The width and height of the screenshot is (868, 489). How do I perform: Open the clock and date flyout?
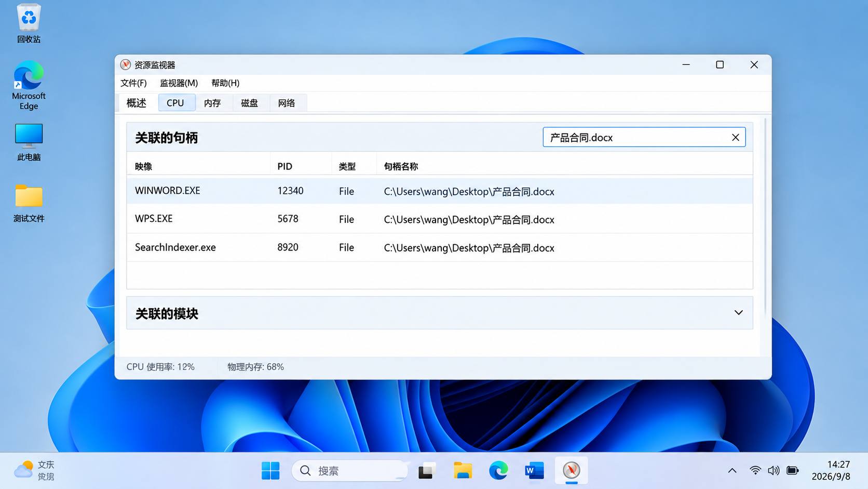[x=831, y=470]
